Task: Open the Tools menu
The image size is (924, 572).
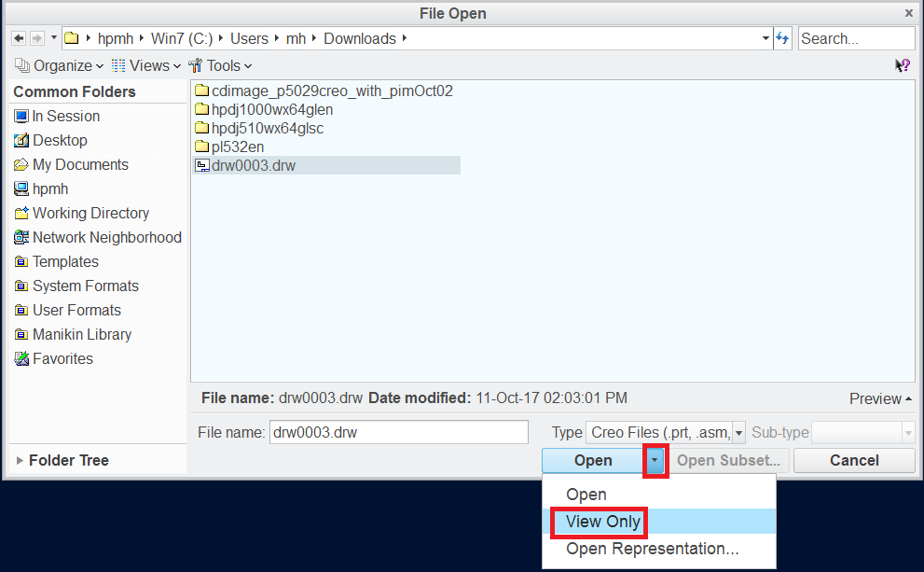Action: 220,65
